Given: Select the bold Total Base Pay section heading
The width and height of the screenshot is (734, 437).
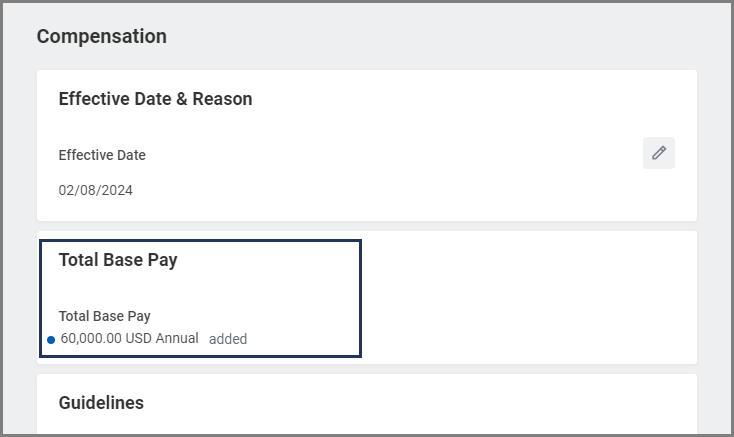Looking at the screenshot, I should [118, 260].
